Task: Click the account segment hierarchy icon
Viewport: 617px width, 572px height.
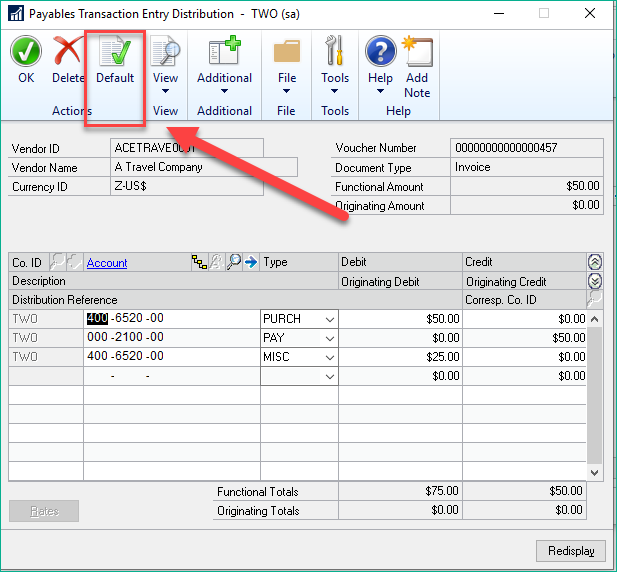Action: coord(200,262)
